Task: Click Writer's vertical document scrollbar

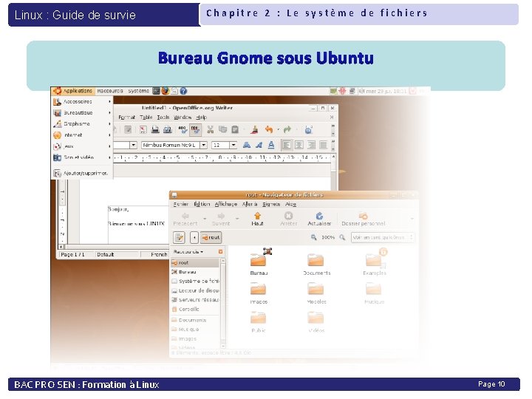Action: (334, 171)
